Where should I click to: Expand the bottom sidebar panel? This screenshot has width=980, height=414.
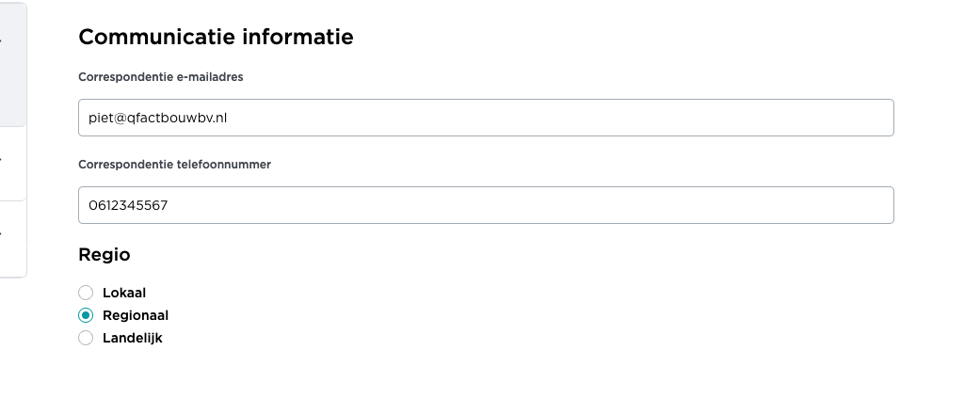coord(11,239)
